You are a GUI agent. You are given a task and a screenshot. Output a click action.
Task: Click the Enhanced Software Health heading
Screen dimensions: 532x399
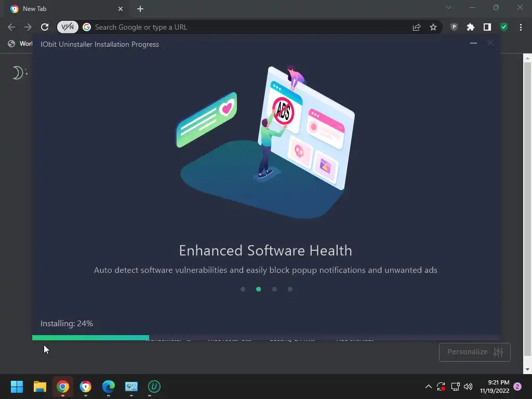click(265, 251)
